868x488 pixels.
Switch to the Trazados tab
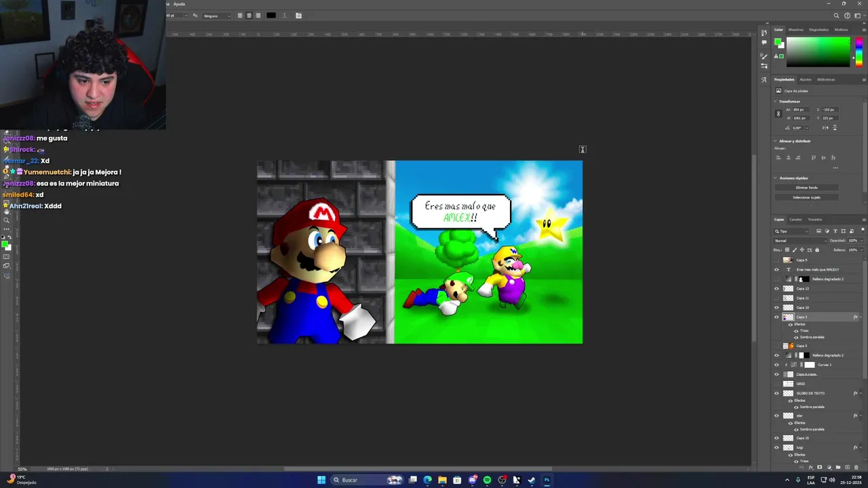pyautogui.click(x=815, y=220)
